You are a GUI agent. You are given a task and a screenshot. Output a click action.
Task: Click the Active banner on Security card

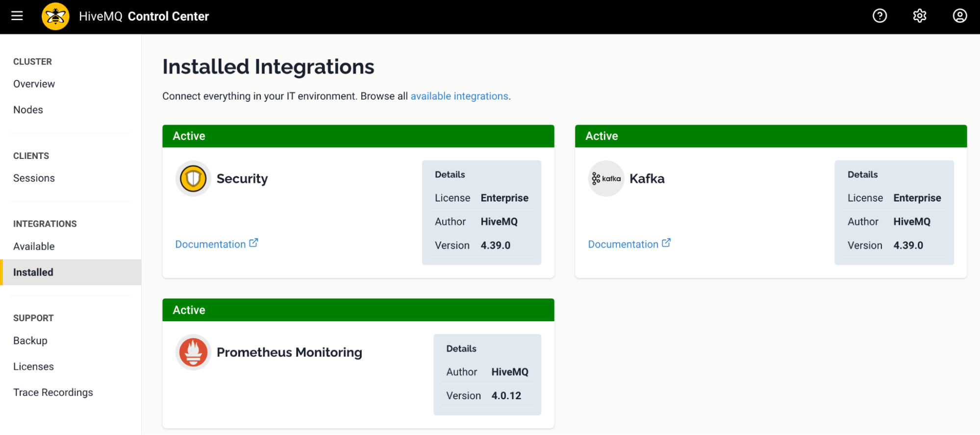point(358,136)
